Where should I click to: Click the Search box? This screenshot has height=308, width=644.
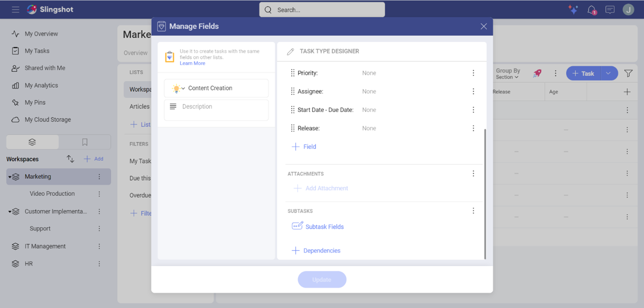click(322, 10)
